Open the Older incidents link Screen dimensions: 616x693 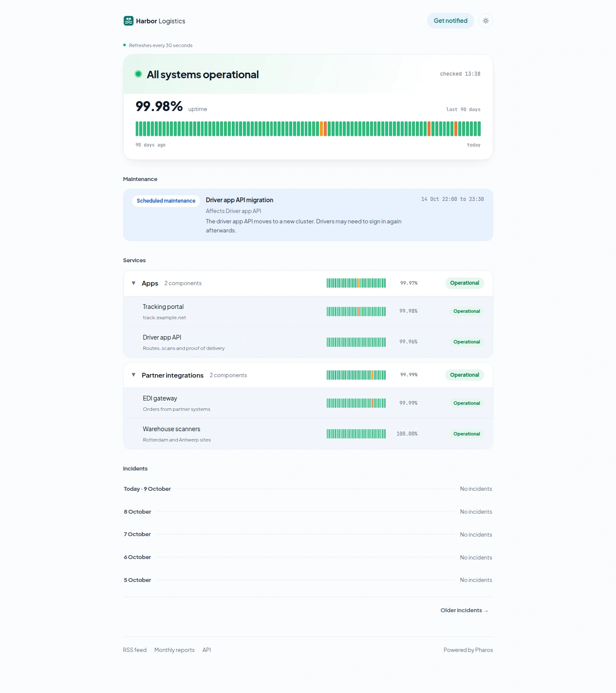pos(464,610)
